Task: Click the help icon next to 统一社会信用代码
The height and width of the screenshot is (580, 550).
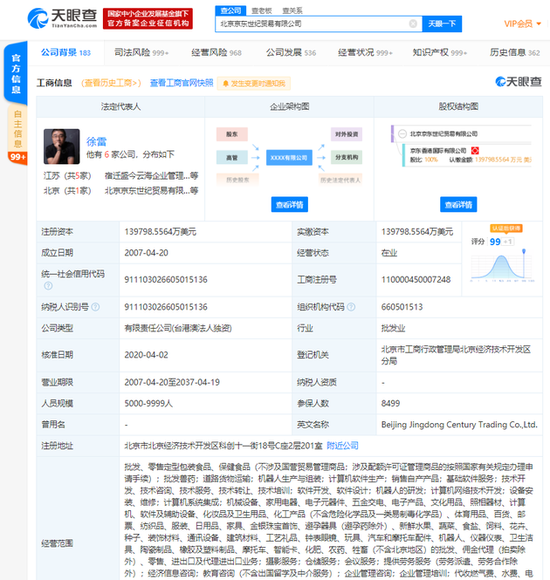Action: 48,286
